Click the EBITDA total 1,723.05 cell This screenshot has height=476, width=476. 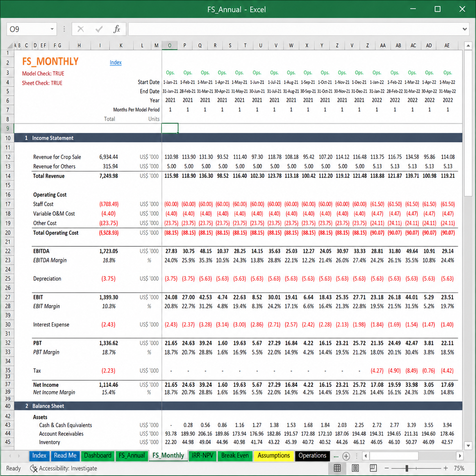pyautogui.click(x=109, y=251)
